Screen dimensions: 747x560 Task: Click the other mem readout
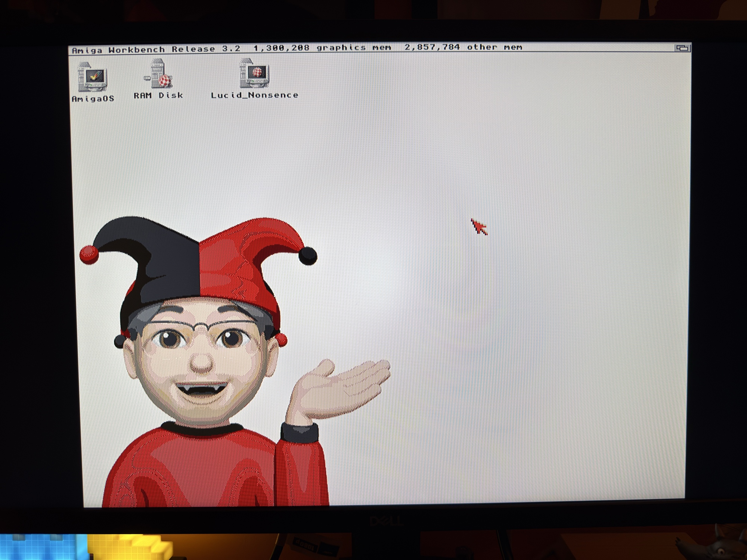tap(463, 47)
